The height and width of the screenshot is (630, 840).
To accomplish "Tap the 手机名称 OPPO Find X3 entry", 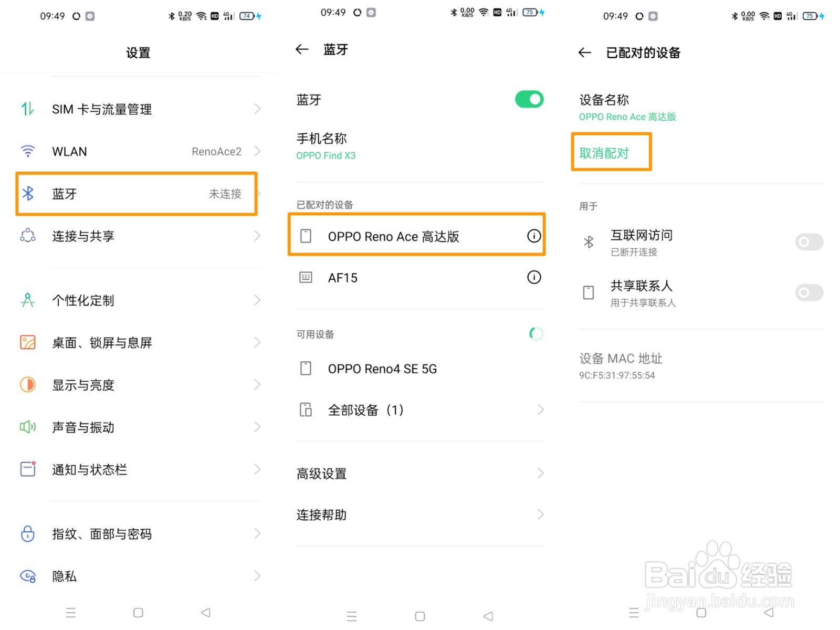I will pyautogui.click(x=325, y=146).
